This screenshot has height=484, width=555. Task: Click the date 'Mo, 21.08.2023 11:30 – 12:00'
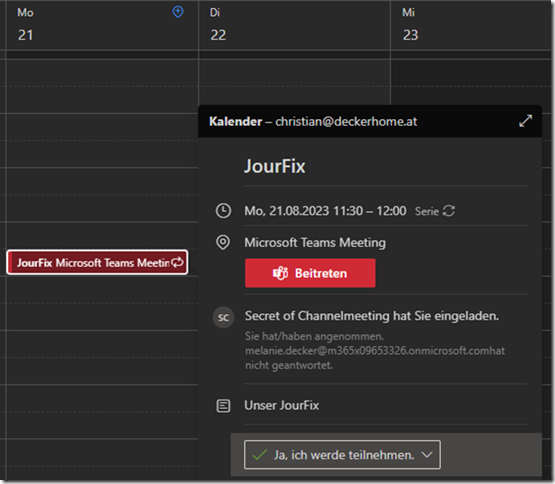(x=325, y=211)
